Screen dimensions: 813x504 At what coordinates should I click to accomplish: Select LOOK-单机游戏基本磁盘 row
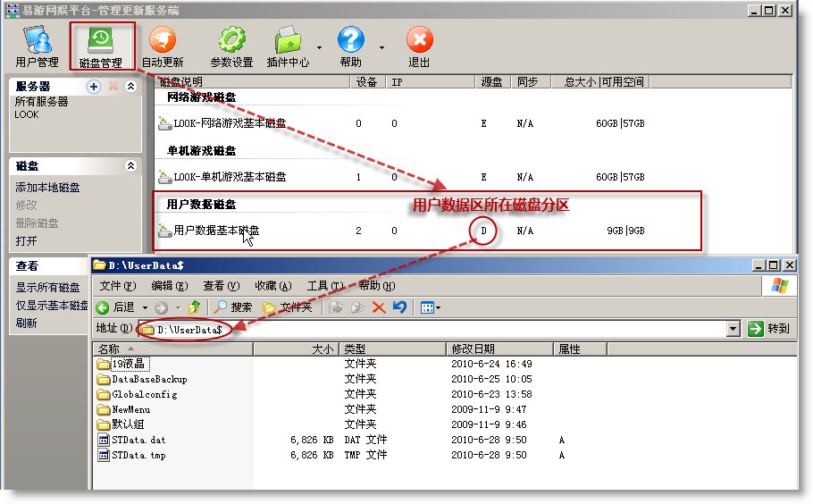click(x=401, y=177)
